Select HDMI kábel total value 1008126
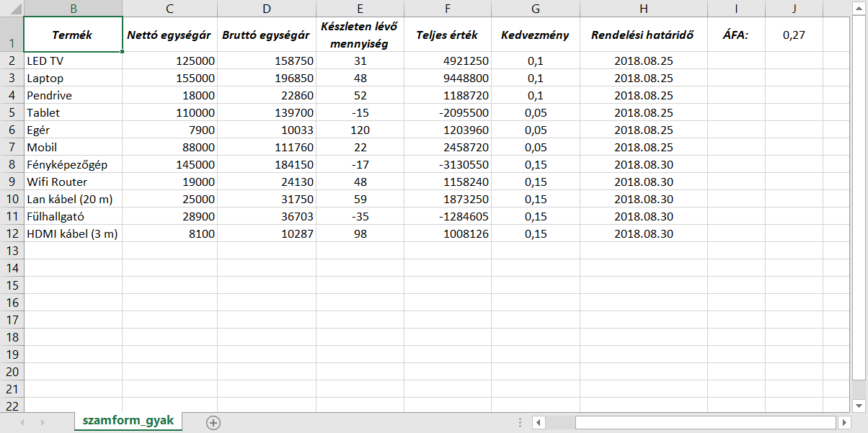The height and width of the screenshot is (433, 868). (447, 233)
